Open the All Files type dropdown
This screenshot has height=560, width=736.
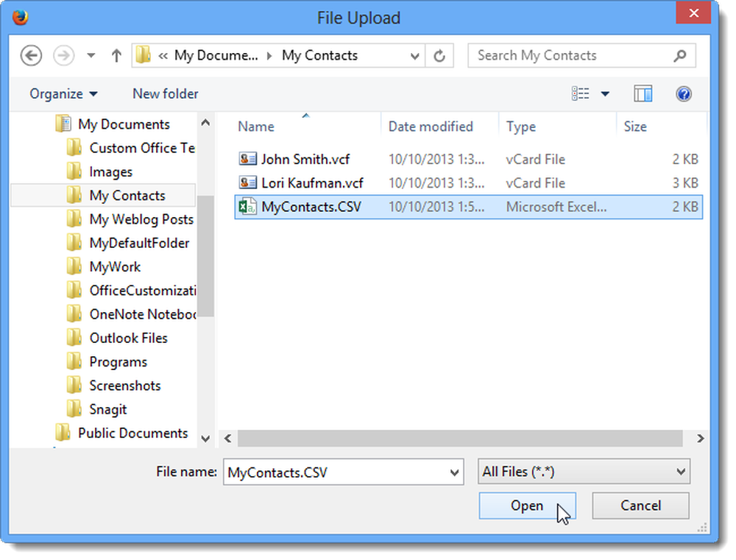pyautogui.click(x=584, y=471)
